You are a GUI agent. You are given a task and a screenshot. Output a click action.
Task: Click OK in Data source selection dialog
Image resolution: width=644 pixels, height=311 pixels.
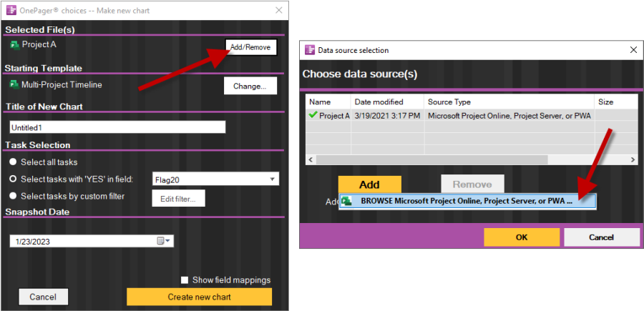522,237
